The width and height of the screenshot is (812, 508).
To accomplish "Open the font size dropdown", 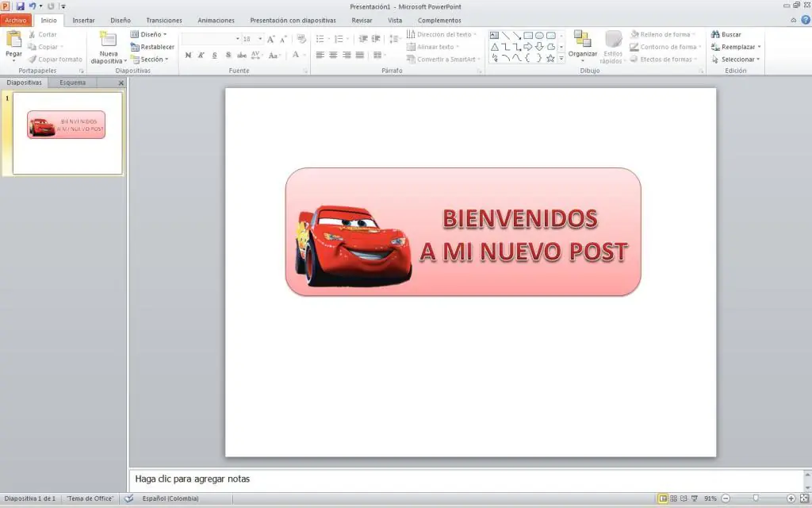I will 260,39.
